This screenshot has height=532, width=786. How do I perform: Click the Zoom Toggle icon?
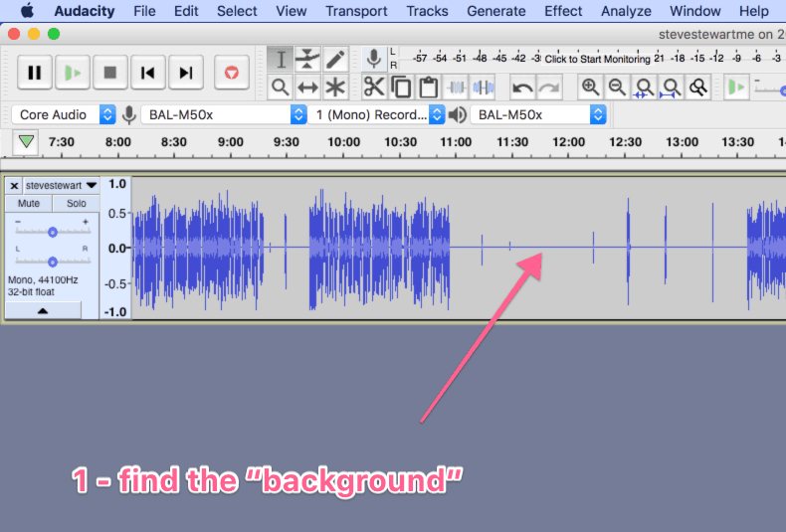pyautogui.click(x=698, y=88)
